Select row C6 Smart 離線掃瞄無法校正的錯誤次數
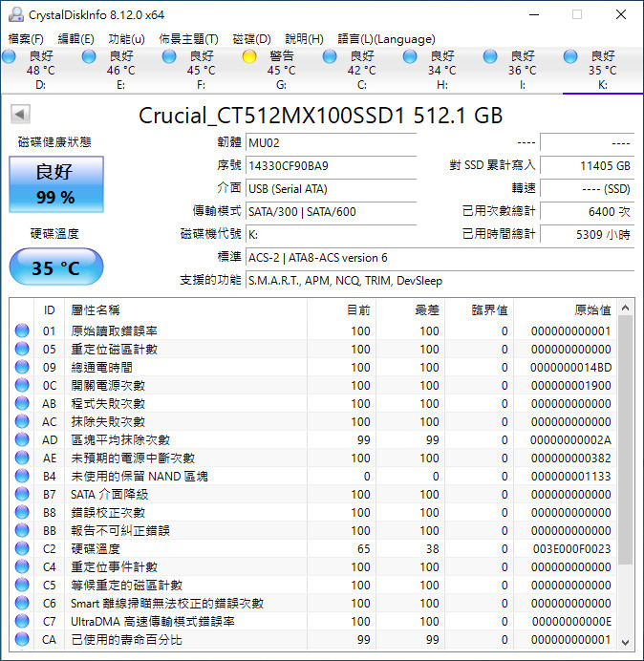 click(313, 604)
